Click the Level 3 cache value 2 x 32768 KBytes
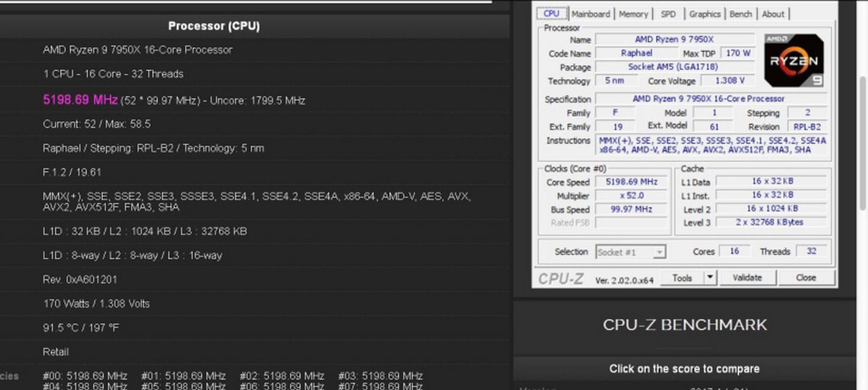Screen dimensions: 868x390 point(772,222)
